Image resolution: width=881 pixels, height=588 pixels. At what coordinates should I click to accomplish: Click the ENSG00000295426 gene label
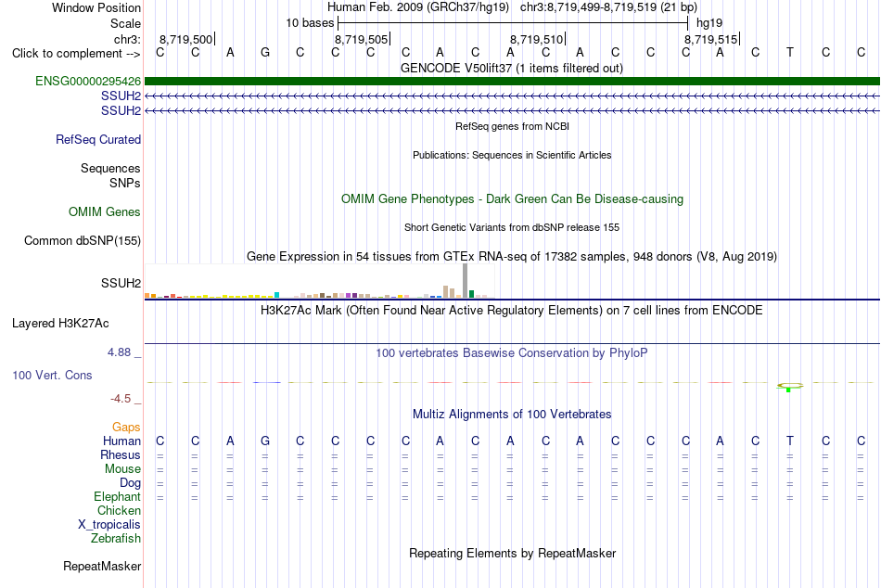(x=88, y=81)
